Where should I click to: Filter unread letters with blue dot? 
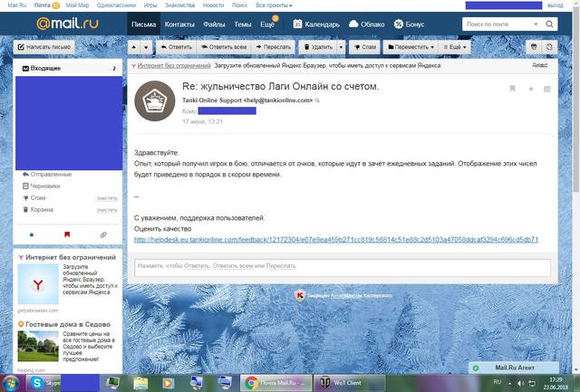click(x=32, y=234)
